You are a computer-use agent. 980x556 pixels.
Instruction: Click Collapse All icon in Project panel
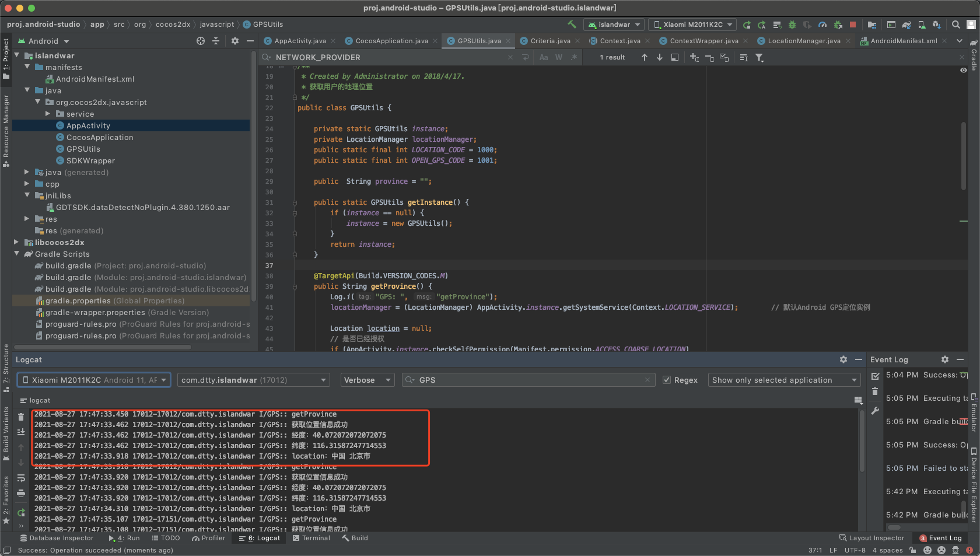coord(216,41)
